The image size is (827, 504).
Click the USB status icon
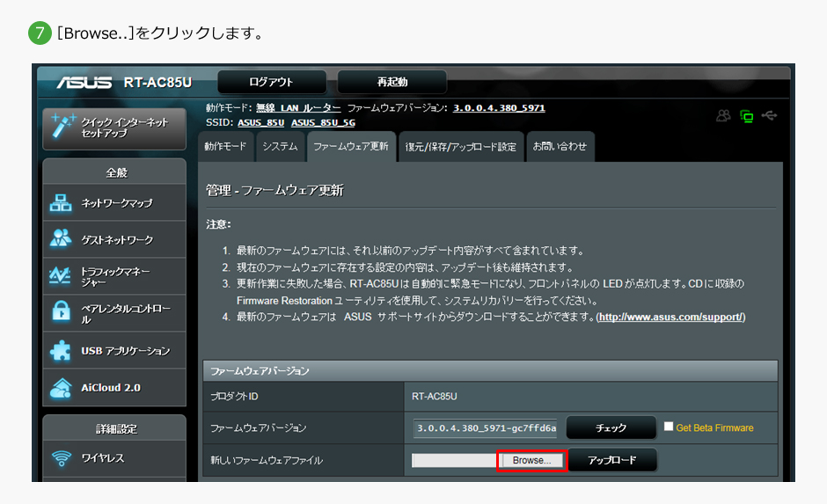769,115
